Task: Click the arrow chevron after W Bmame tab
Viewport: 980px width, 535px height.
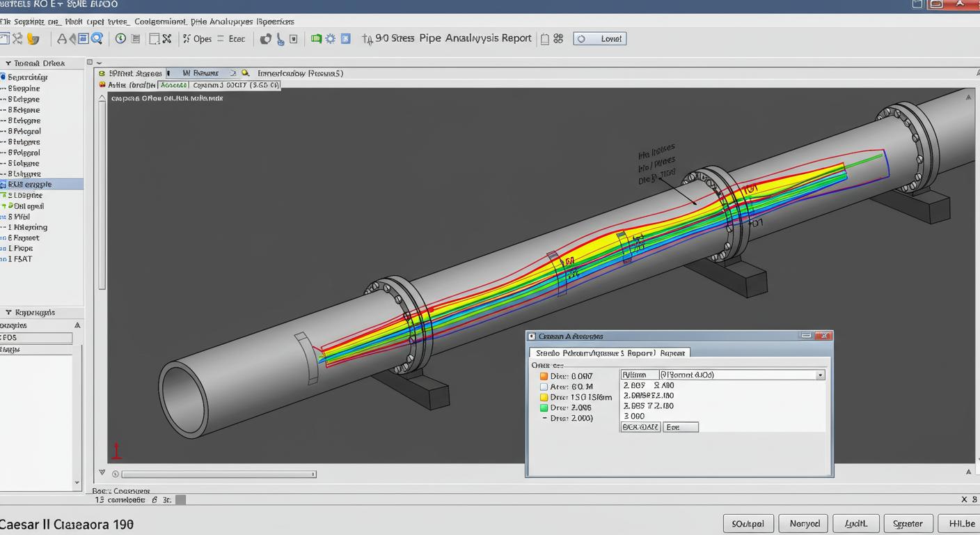Action: coord(233,73)
